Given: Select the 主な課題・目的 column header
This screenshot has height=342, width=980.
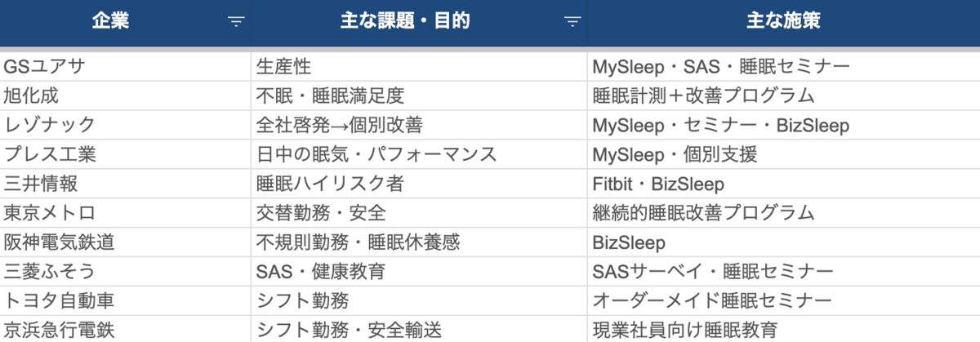Looking at the screenshot, I should pos(419,23).
